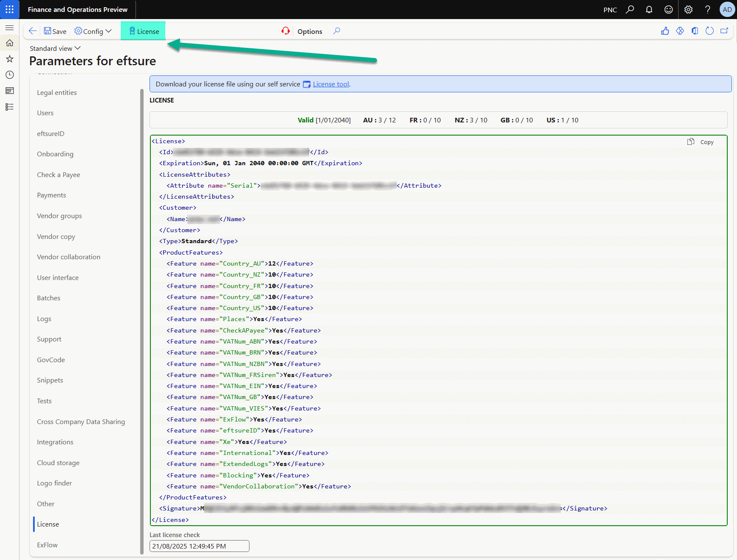737x560 pixels.
Task: Select the Onboarding tab
Action: click(55, 154)
